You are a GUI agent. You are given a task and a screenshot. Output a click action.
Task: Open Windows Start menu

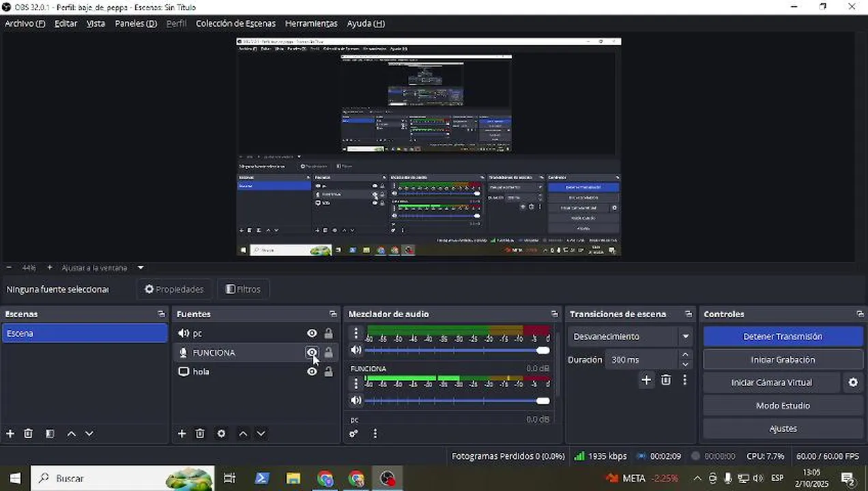click(x=15, y=478)
